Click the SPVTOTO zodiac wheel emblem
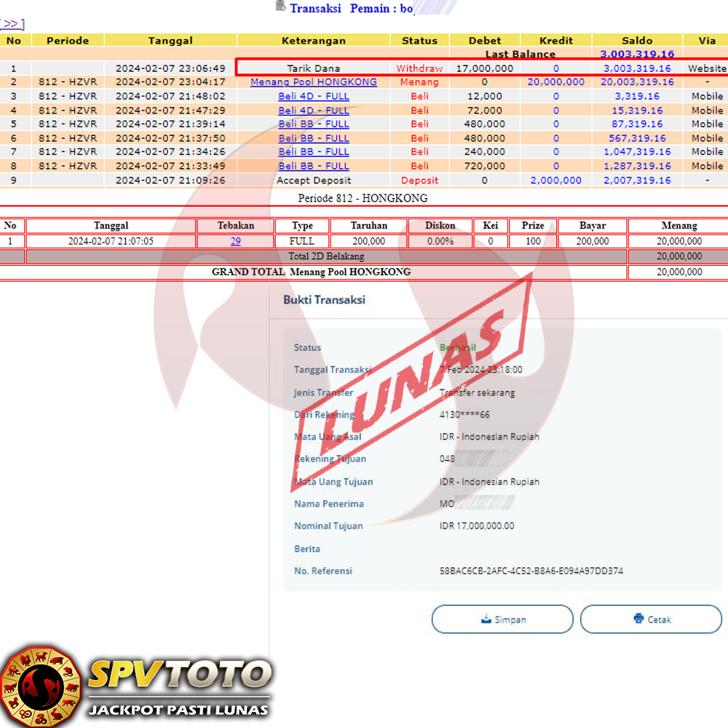The width and height of the screenshot is (728, 728). coord(40,686)
